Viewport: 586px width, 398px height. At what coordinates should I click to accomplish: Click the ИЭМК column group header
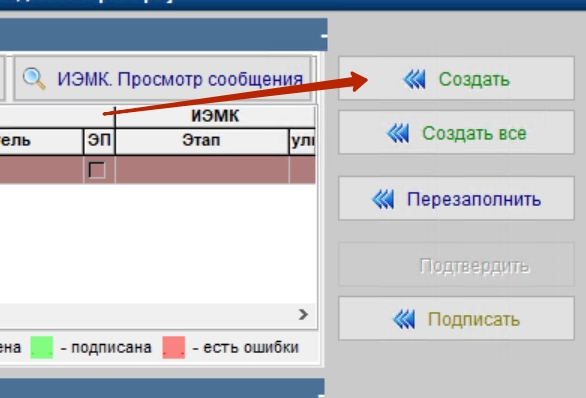pos(215,116)
